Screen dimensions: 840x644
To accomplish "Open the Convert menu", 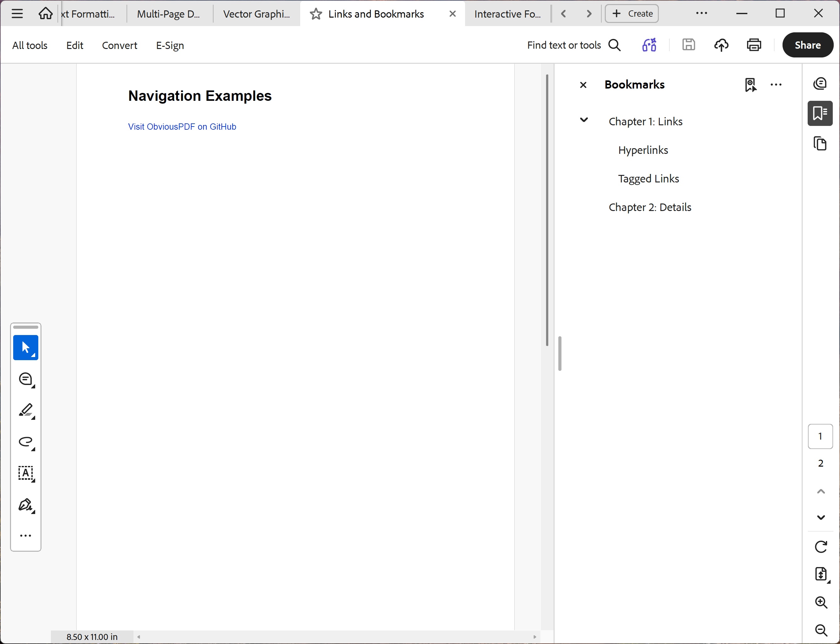I will tap(119, 45).
